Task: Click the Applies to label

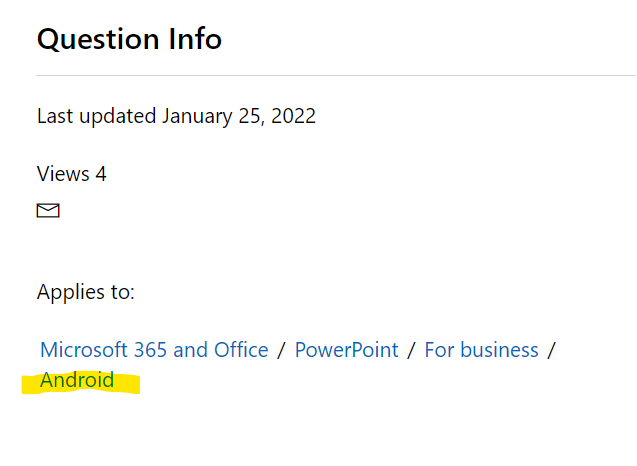Action: click(86, 292)
